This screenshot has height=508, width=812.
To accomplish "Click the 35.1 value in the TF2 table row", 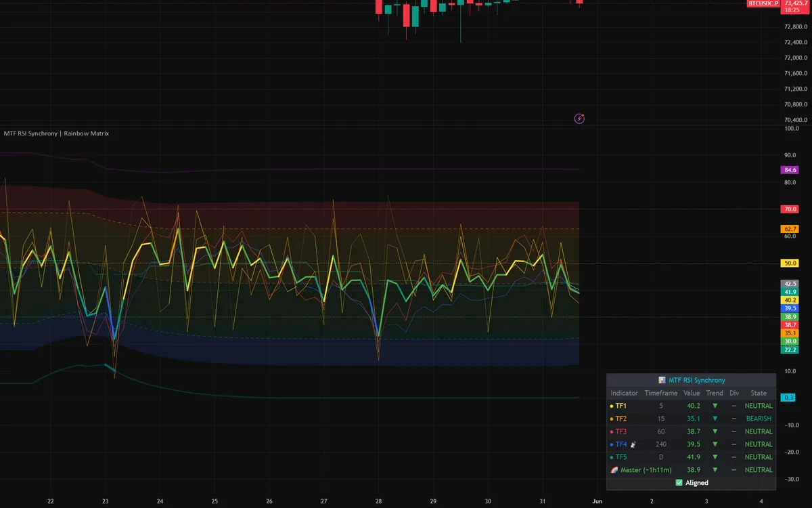I will [693, 419].
